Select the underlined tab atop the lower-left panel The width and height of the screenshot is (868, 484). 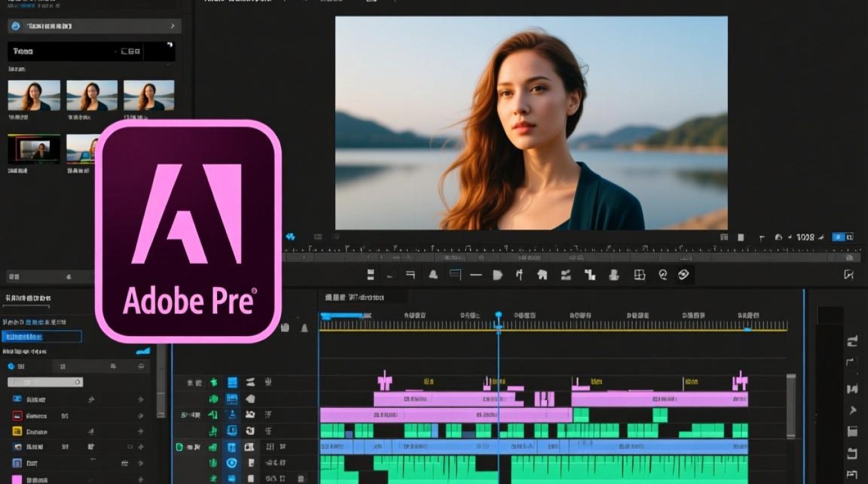[x=27, y=299]
